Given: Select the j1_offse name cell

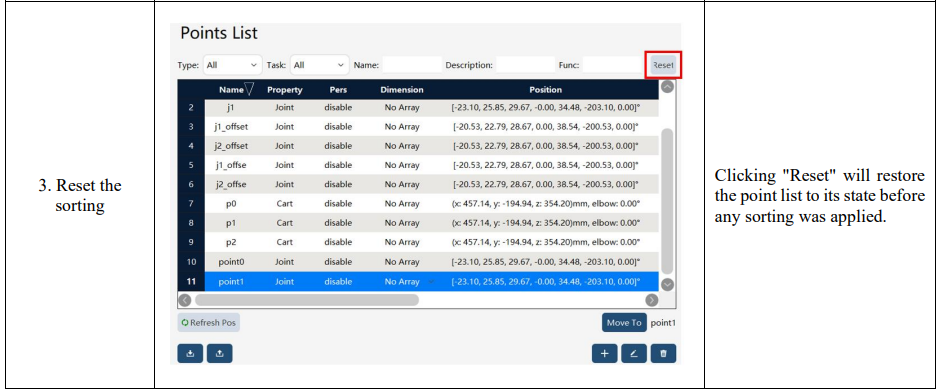Looking at the screenshot, I should click(x=231, y=165).
